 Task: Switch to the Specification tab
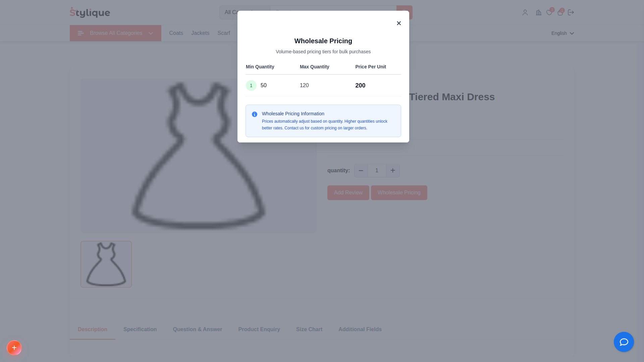pyautogui.click(x=140, y=329)
